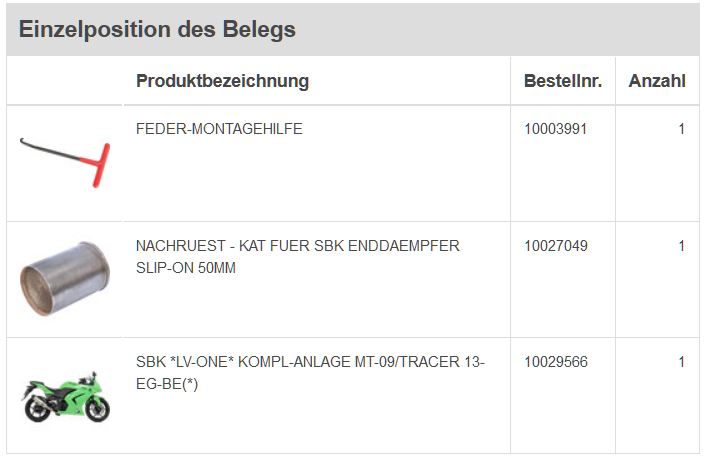Select the Produktbezeichnung column header

[x=222, y=81]
